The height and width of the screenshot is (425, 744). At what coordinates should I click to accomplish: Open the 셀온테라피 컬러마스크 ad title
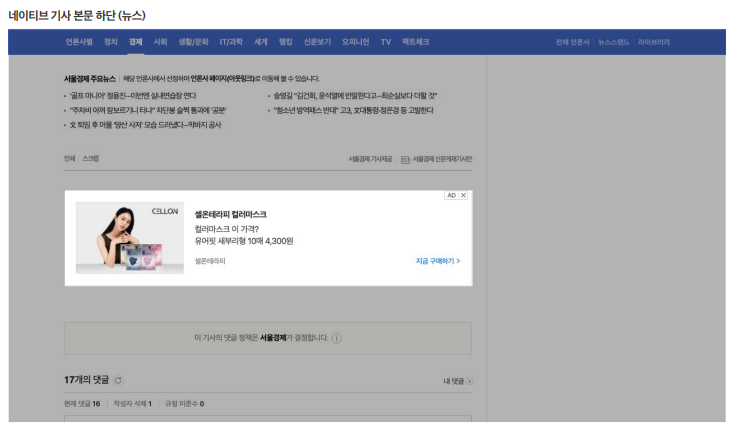[x=231, y=214]
